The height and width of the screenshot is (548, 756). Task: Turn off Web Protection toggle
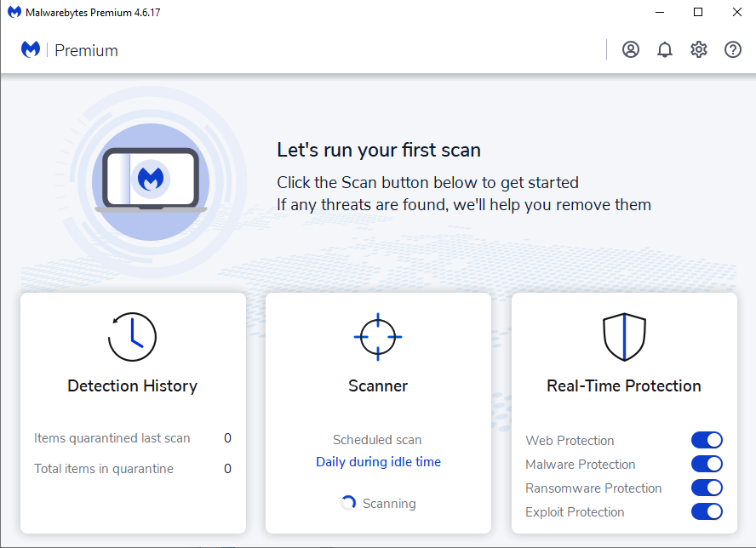(x=707, y=440)
